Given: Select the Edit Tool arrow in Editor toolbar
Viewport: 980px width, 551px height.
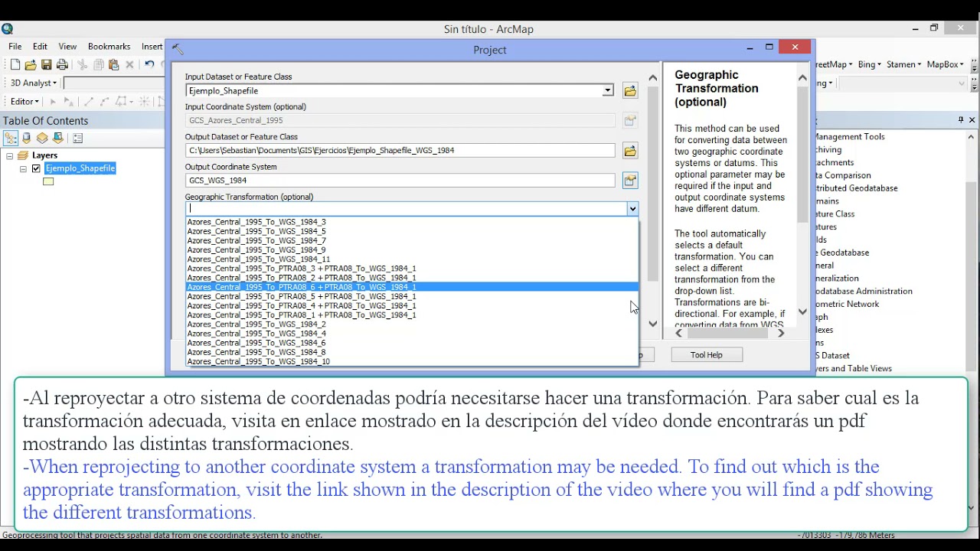Looking at the screenshot, I should tap(53, 101).
